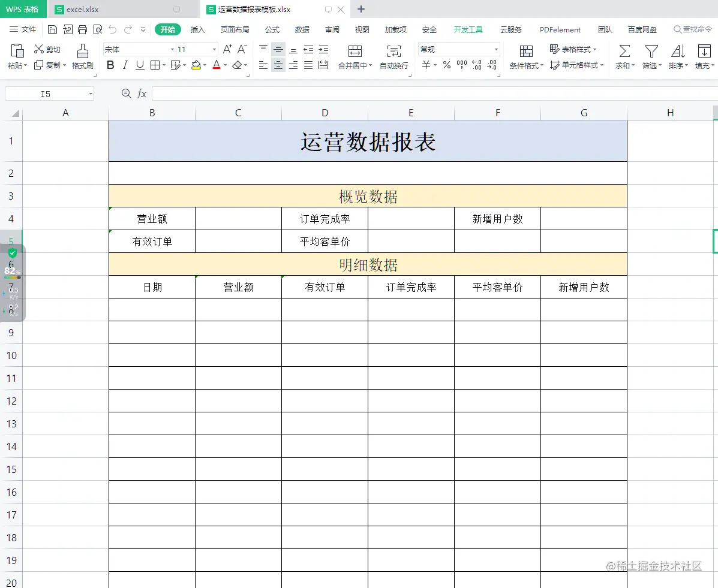
Task: Toggle top vertical alignment
Action: tap(263, 49)
